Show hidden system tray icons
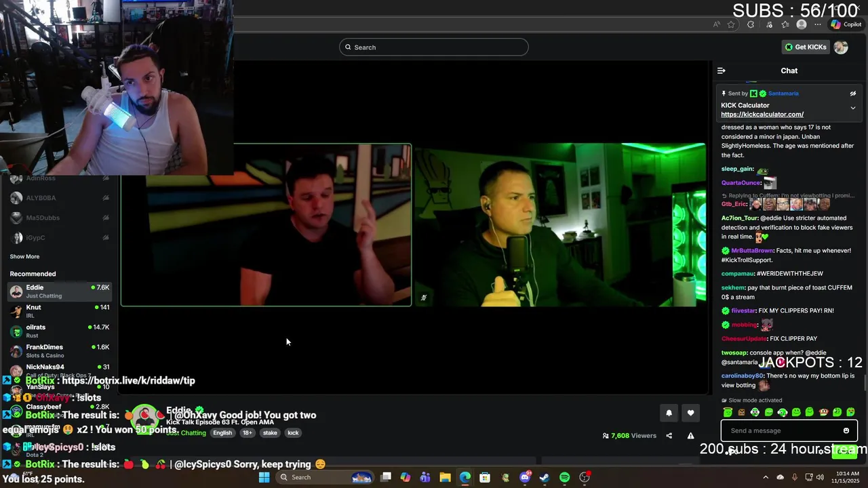The height and width of the screenshot is (488, 868). tap(766, 477)
